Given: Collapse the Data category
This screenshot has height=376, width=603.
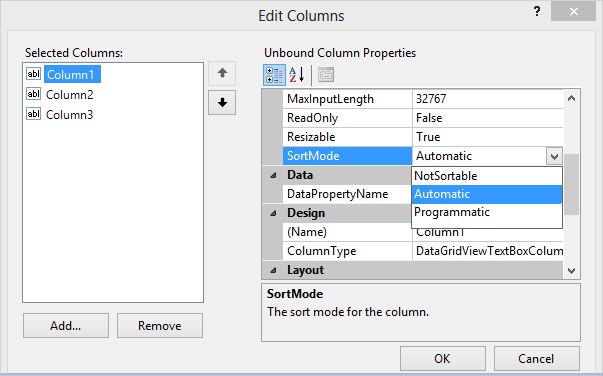Looking at the screenshot, I should (x=273, y=175).
